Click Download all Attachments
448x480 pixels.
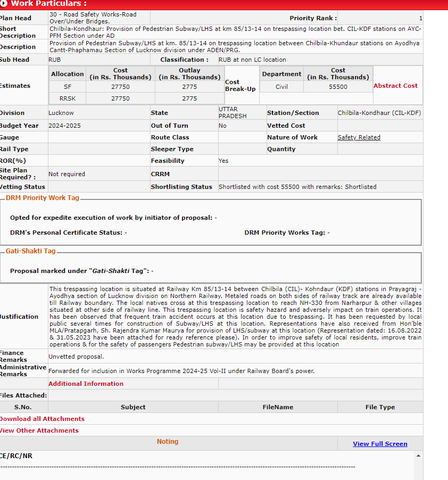[42, 419]
